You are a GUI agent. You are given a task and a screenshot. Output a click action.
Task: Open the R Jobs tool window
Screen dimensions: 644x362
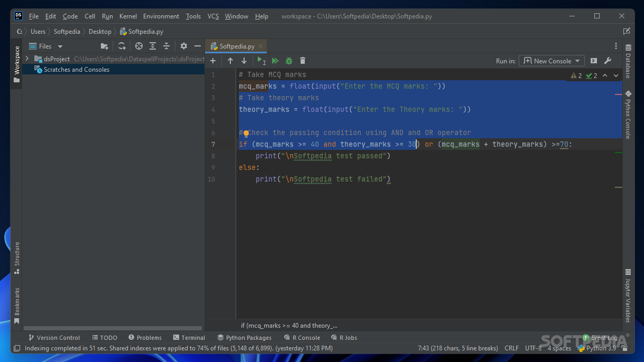tap(344, 338)
